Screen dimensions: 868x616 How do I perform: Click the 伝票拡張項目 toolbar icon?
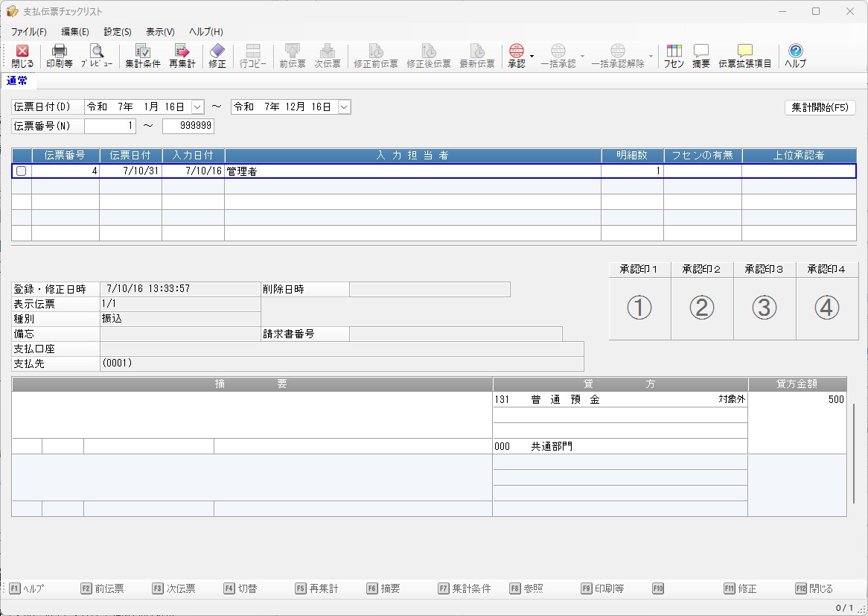(744, 56)
